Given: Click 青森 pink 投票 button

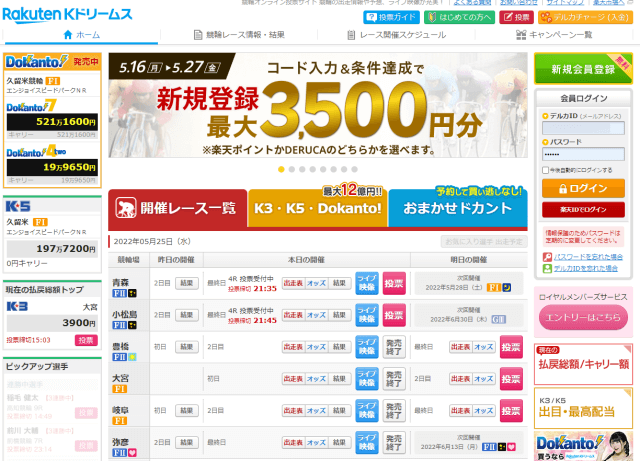Looking at the screenshot, I should (x=394, y=283).
